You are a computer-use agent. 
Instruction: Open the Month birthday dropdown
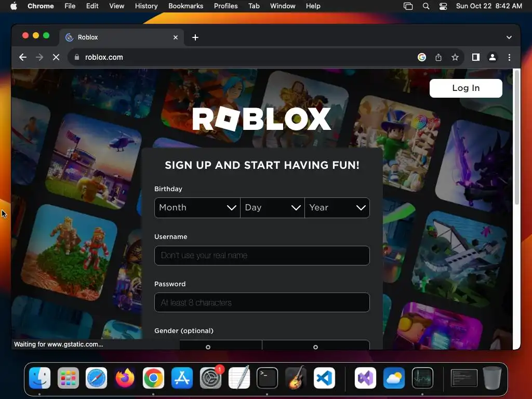[197, 208]
